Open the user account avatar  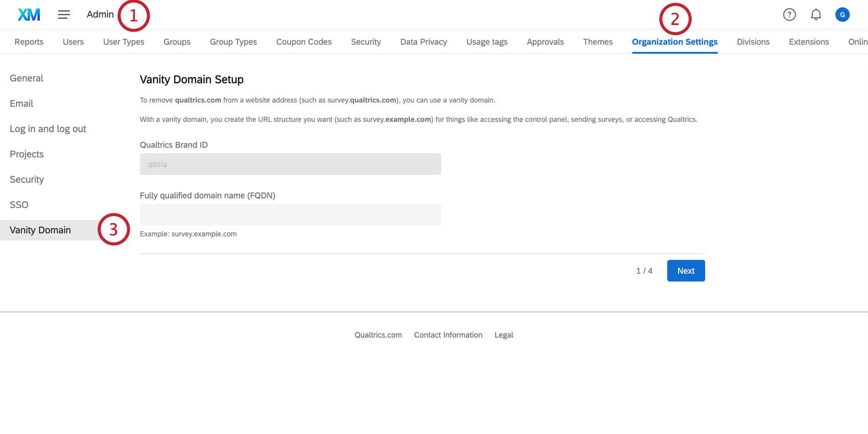(x=842, y=15)
